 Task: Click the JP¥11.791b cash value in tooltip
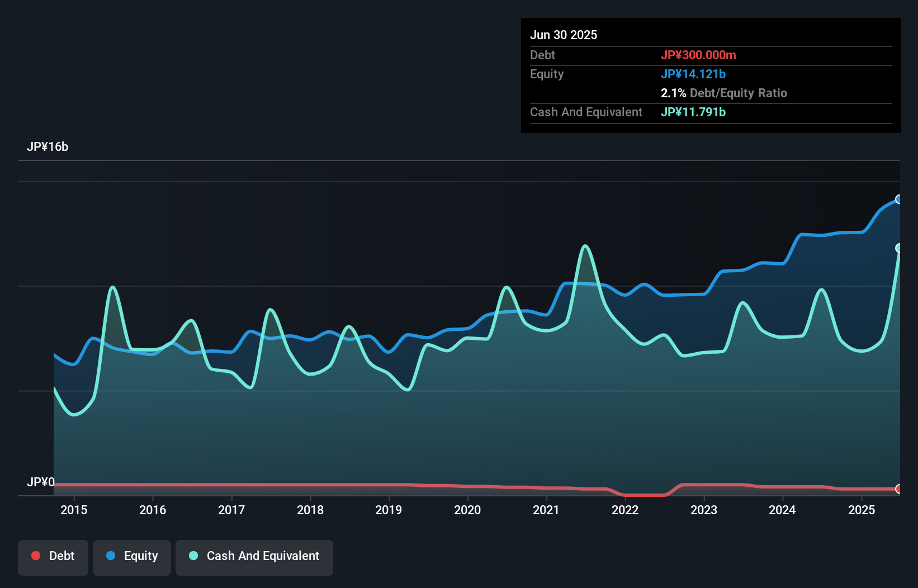(693, 112)
